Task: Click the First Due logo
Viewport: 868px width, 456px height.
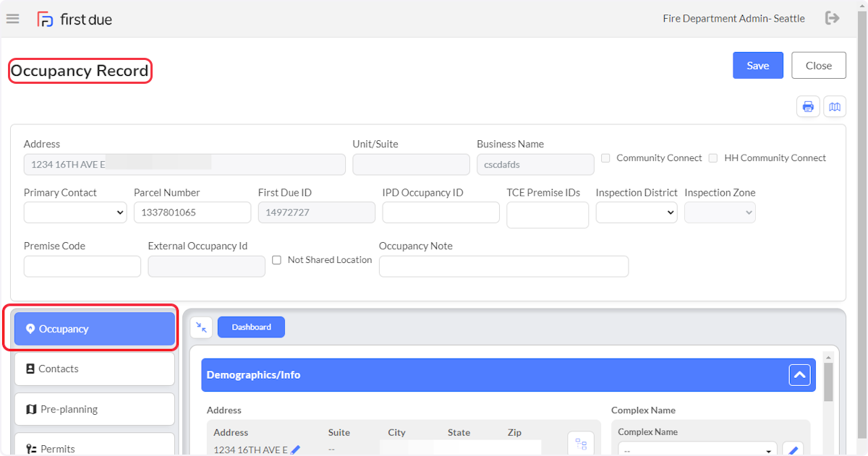Action: point(75,20)
